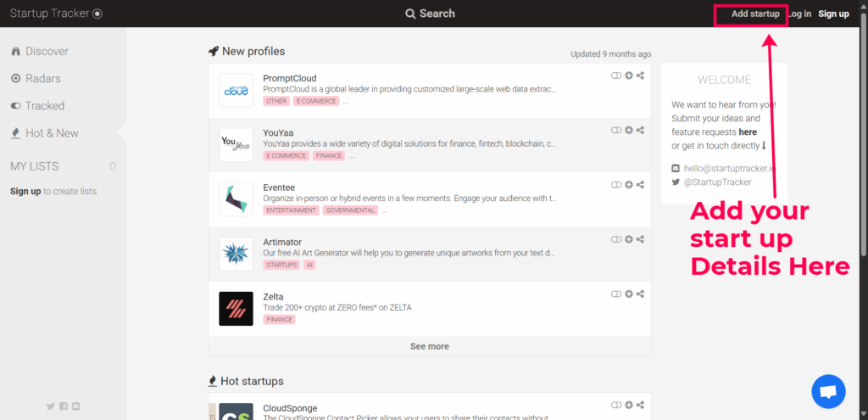Share the Eventee profile
868x420 pixels.
(x=640, y=185)
